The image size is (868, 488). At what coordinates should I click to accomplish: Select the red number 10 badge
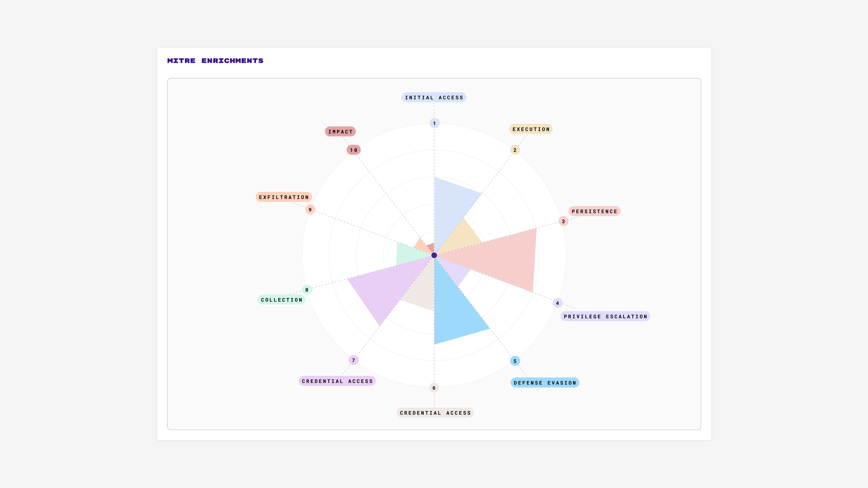(x=353, y=150)
